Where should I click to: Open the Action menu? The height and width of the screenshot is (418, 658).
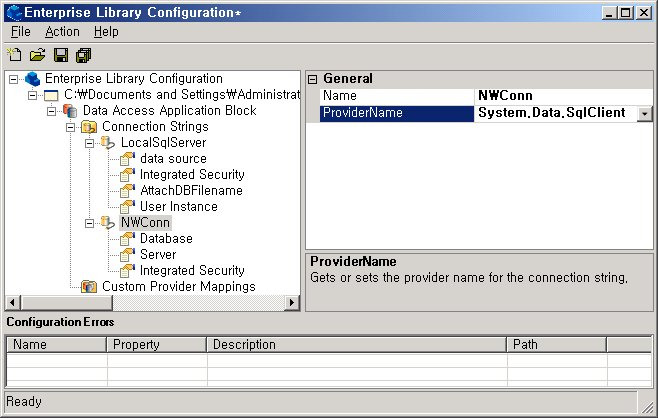[x=62, y=32]
